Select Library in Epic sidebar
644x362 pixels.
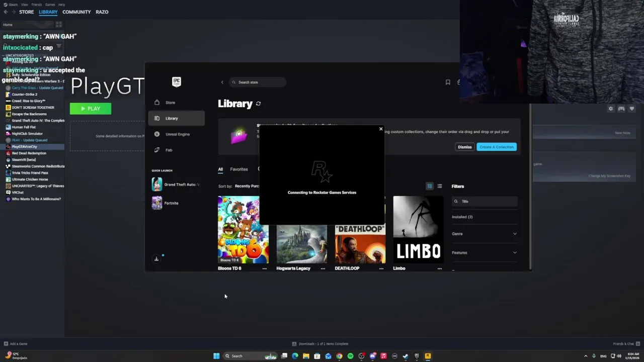(176, 118)
